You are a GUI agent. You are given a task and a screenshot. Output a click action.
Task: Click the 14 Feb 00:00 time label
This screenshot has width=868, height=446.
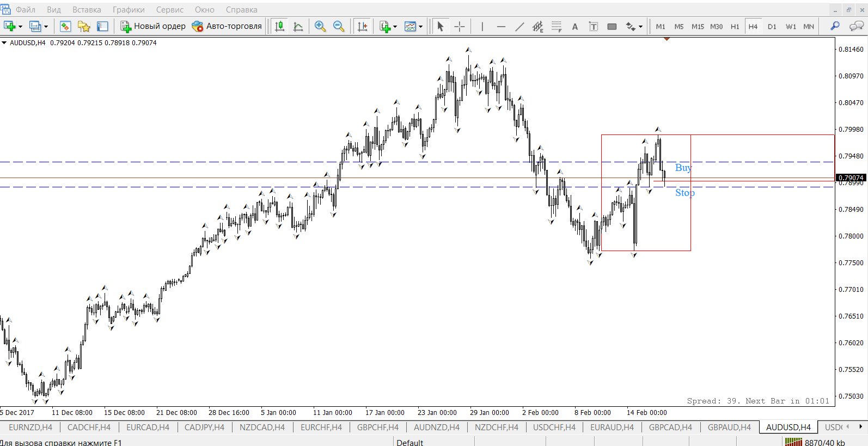646,413
